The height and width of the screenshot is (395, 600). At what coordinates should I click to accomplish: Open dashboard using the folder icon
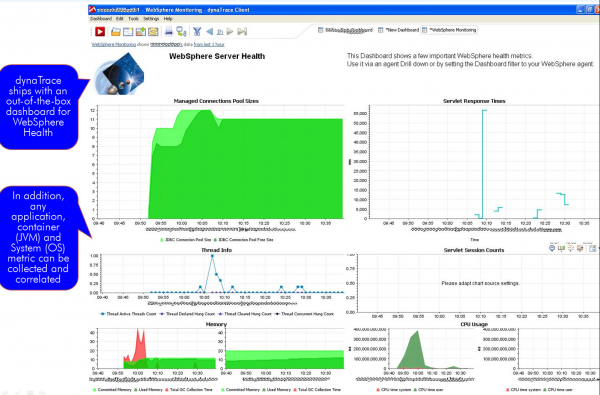pos(116,32)
